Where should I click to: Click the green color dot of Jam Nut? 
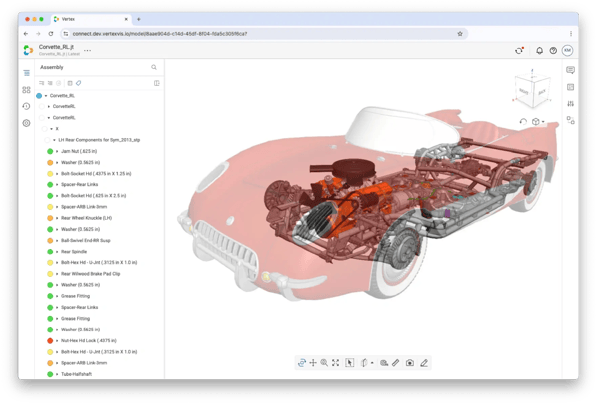(50, 151)
